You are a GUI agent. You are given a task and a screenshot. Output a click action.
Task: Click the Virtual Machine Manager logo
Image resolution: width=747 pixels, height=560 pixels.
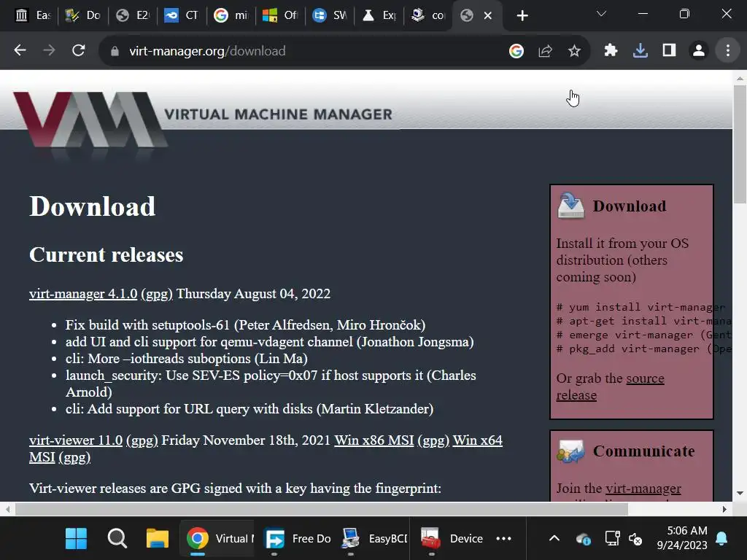tap(203, 119)
